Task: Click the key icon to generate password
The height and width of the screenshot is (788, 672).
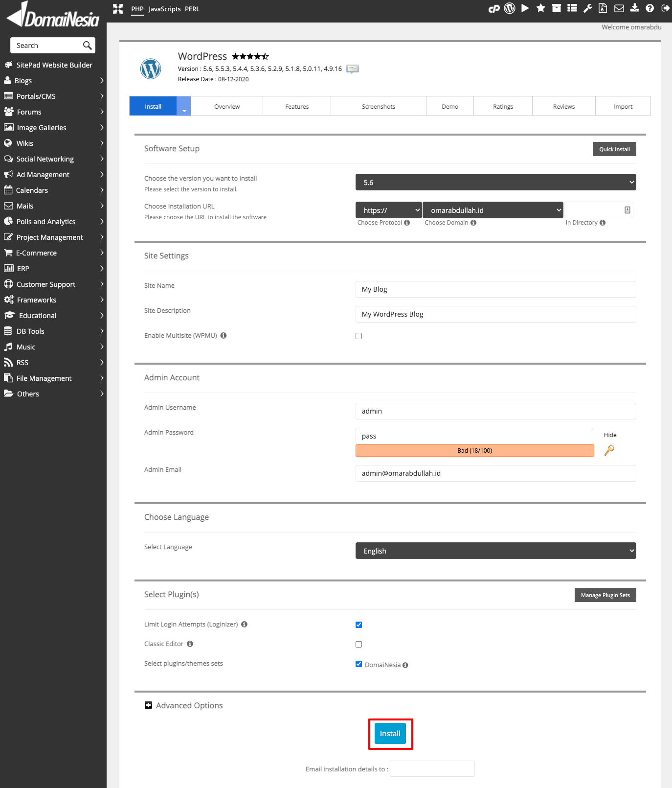Action: (x=609, y=450)
